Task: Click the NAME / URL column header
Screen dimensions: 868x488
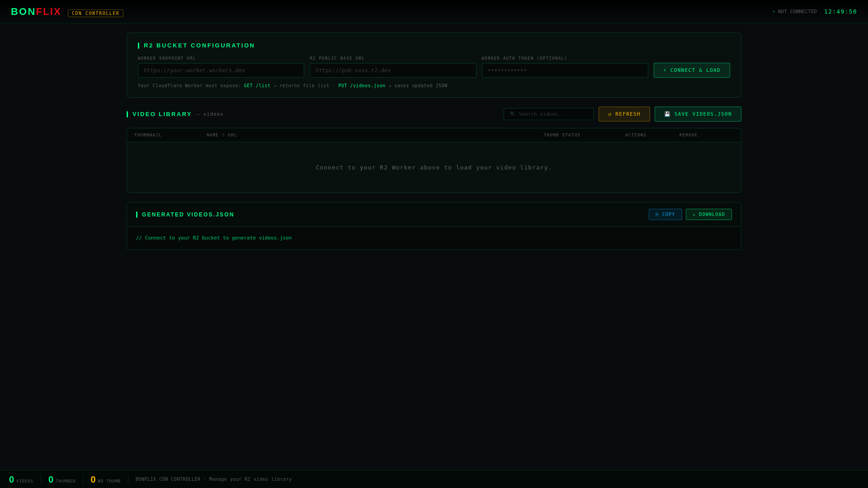Action: [x=222, y=135]
